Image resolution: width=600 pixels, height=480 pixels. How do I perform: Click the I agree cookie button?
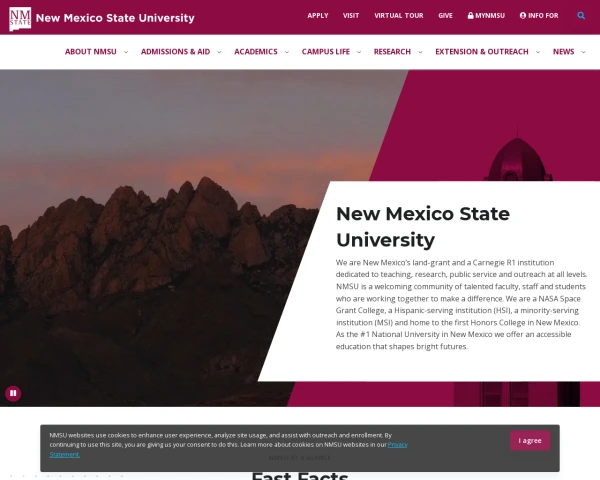pos(530,441)
